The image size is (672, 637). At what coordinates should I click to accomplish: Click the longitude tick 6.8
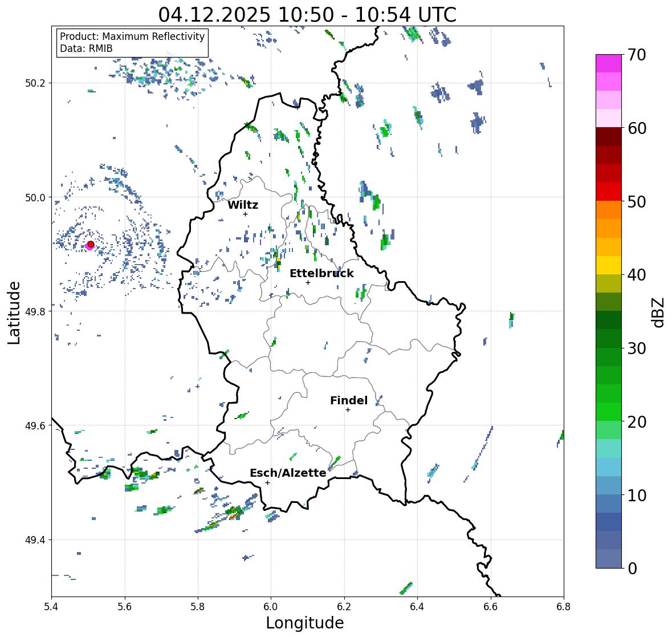click(564, 607)
